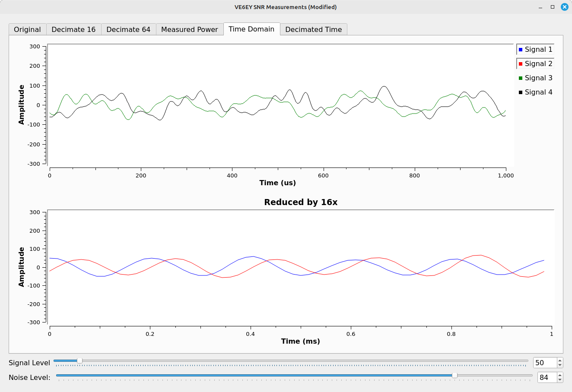Click the Noise Level slider handle

[x=454, y=375]
